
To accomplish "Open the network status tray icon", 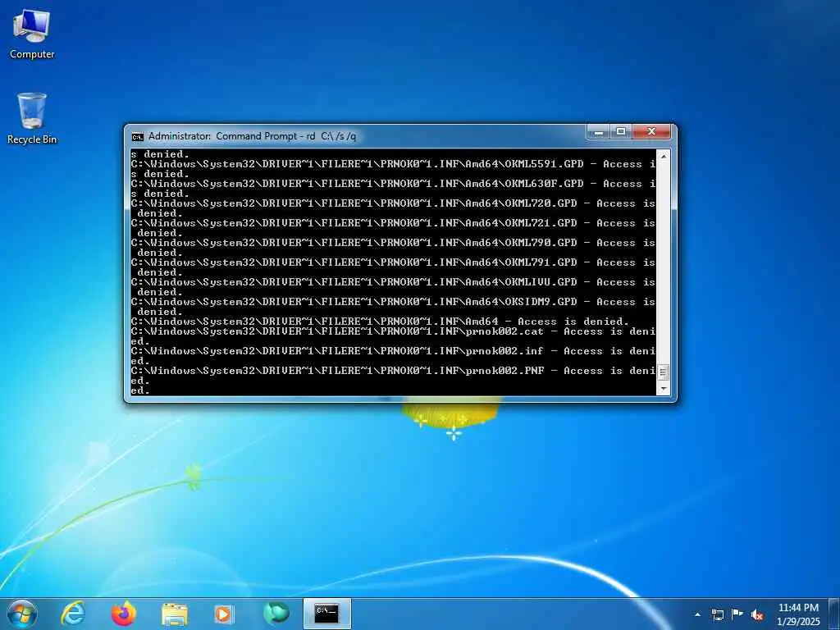I will coord(717,614).
